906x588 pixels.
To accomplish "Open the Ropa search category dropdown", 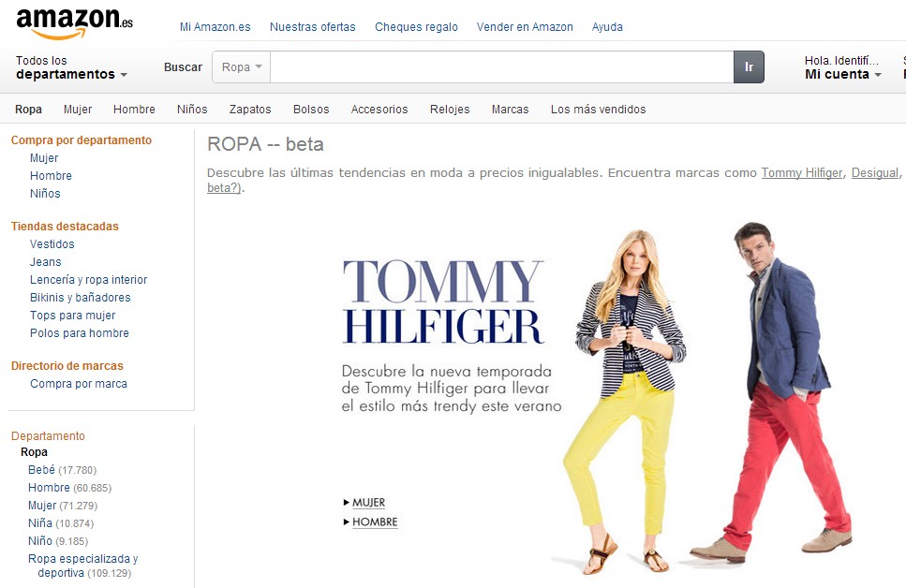I will click(242, 67).
